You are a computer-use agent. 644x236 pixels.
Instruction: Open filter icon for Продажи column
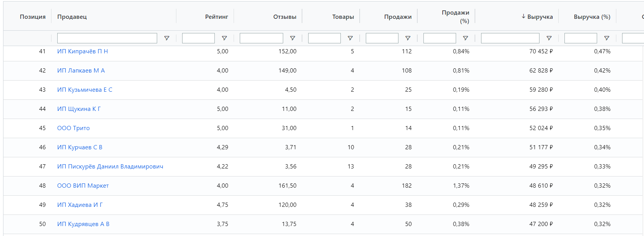[408, 38]
